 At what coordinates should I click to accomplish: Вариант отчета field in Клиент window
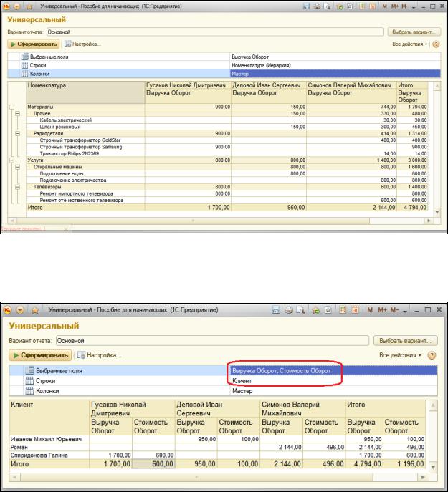pos(212,341)
